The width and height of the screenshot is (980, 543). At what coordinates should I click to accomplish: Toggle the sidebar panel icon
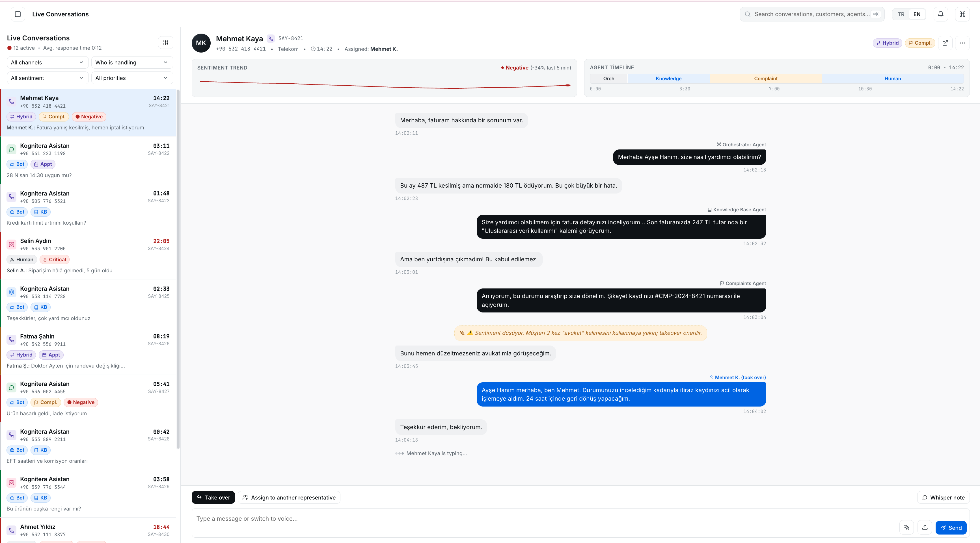pyautogui.click(x=18, y=14)
